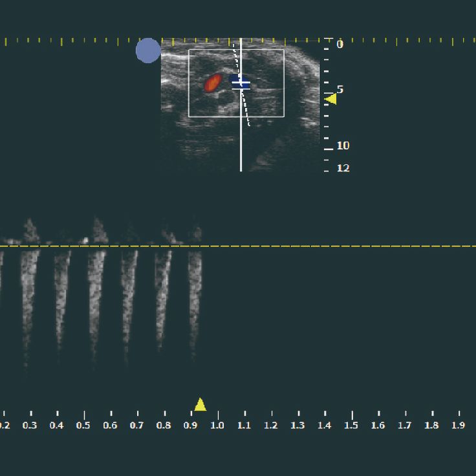
Task: Click the Doppler sample volume gate
Action: coord(241,83)
